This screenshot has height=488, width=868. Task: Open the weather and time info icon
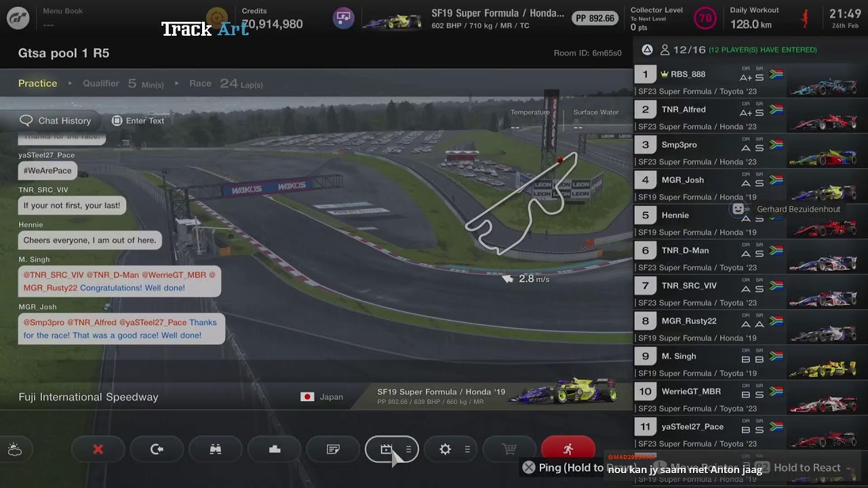point(15,449)
